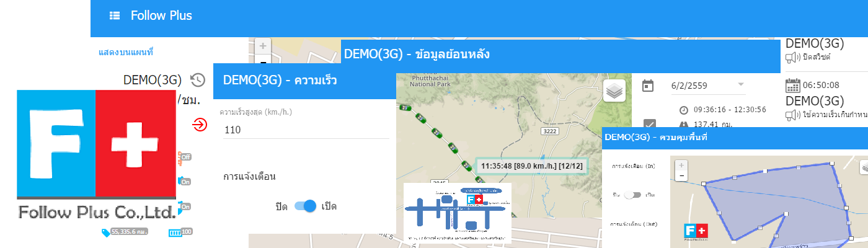The height and width of the screenshot is (248, 868).
Task: Click the F+ logo on the geofence map
Action: click(696, 231)
